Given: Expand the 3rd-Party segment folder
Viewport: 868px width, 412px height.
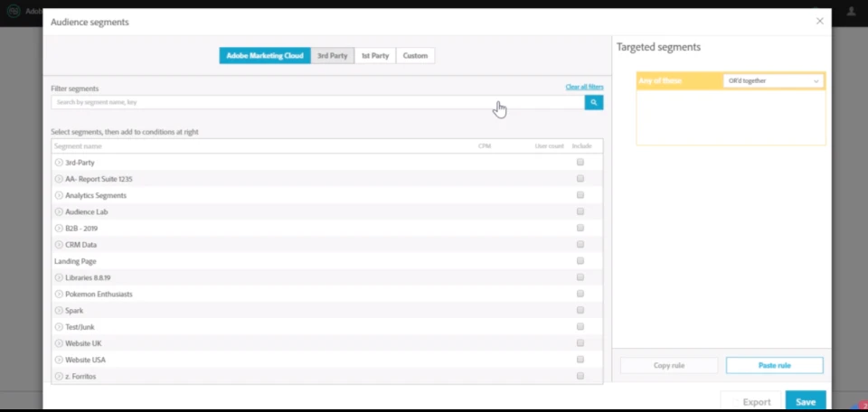Looking at the screenshot, I should (59, 163).
